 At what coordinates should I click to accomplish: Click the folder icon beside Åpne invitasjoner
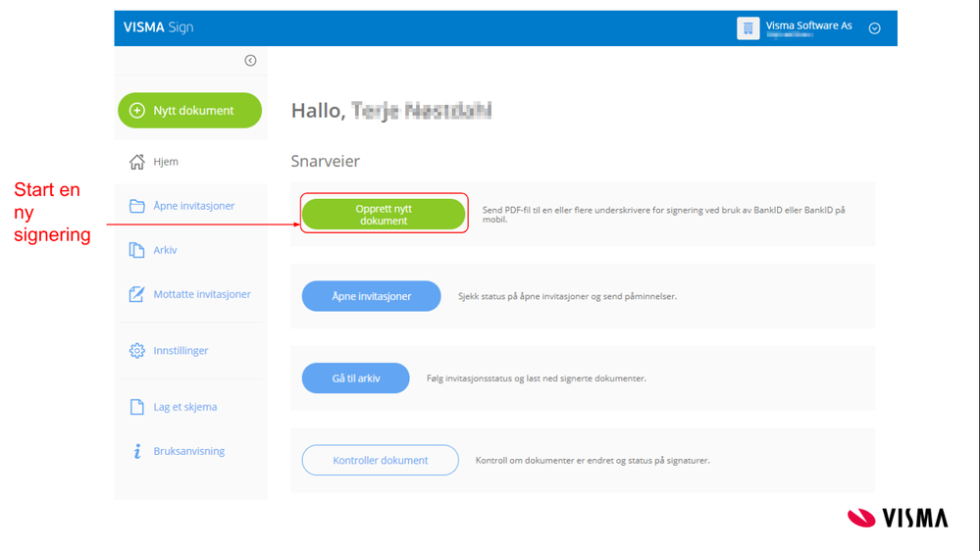[x=137, y=206]
